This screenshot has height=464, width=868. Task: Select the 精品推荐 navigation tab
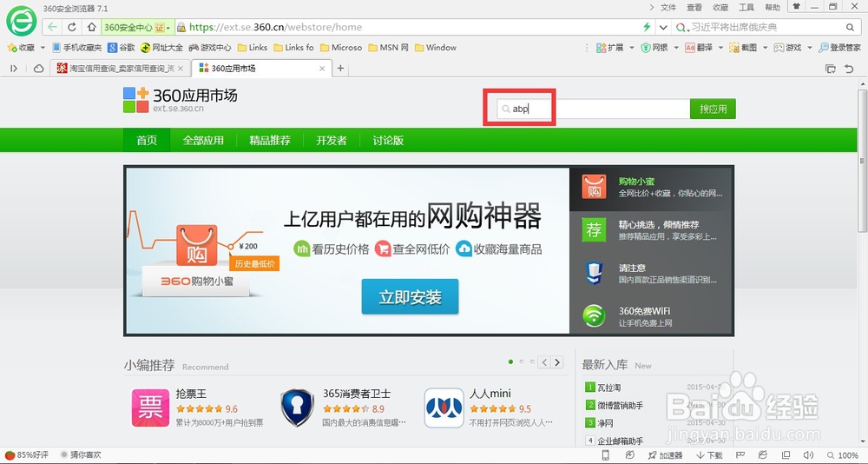point(270,140)
